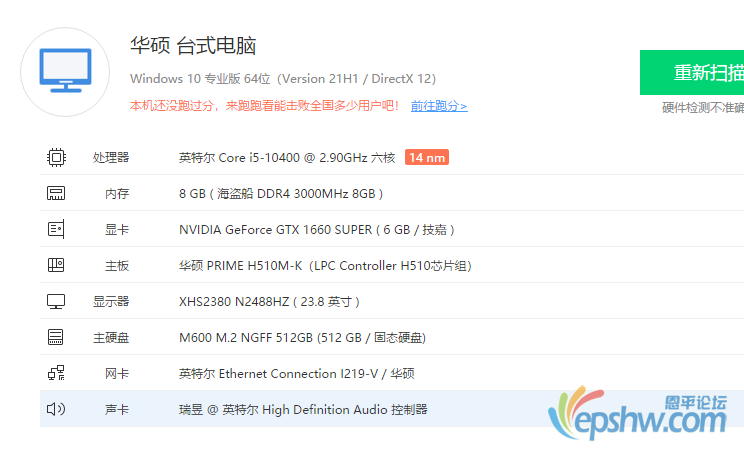The image size is (744, 451).
Task: Click the graphics card icon
Action: tap(56, 229)
